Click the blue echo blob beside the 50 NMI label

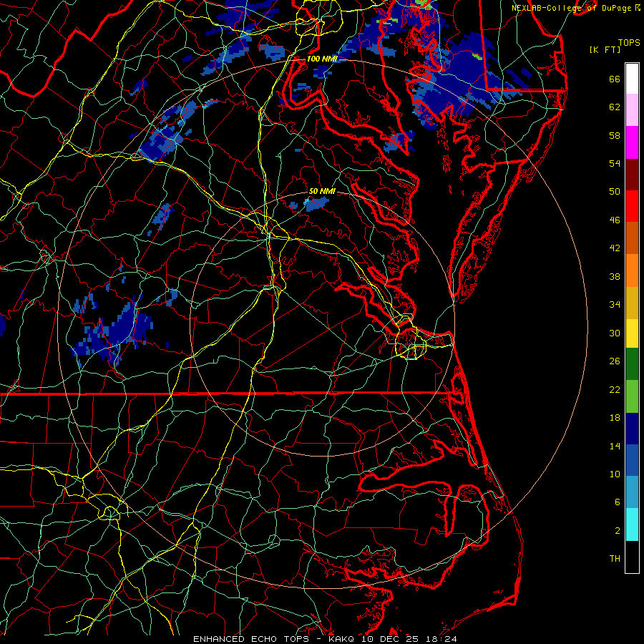316,203
